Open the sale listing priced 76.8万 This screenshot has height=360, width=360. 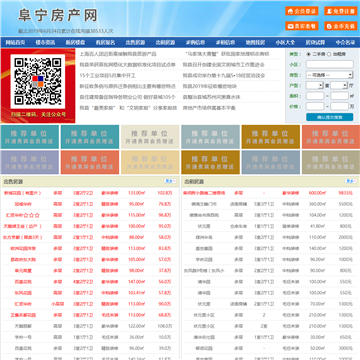[89, 204]
